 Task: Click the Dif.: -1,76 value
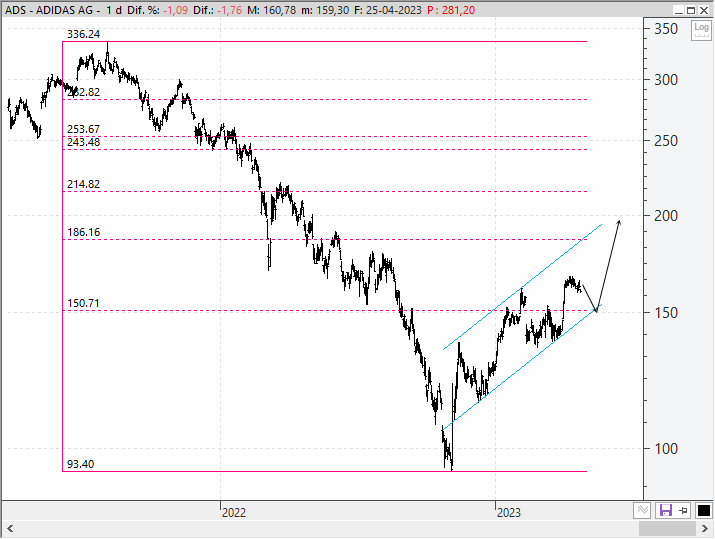[x=218, y=10]
